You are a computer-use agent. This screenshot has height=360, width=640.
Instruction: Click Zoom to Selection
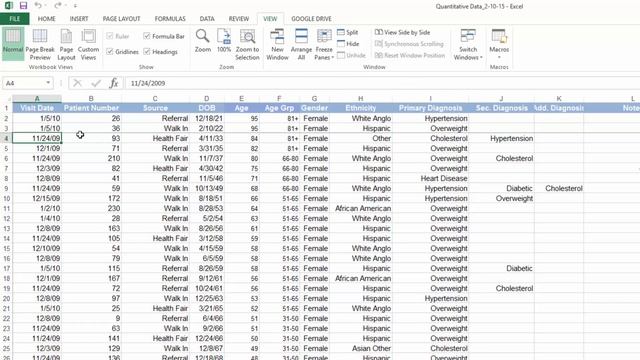[247, 44]
